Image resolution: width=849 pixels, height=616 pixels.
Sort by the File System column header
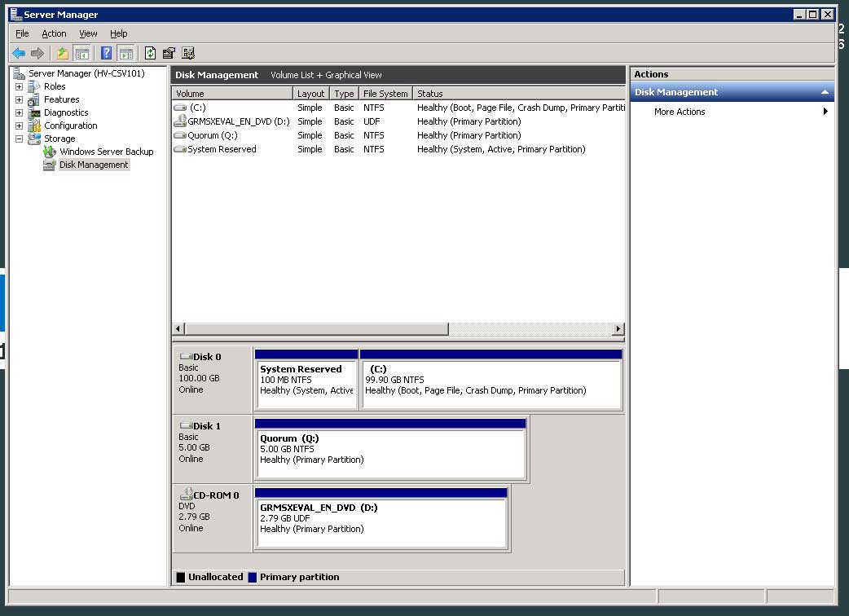[385, 94]
